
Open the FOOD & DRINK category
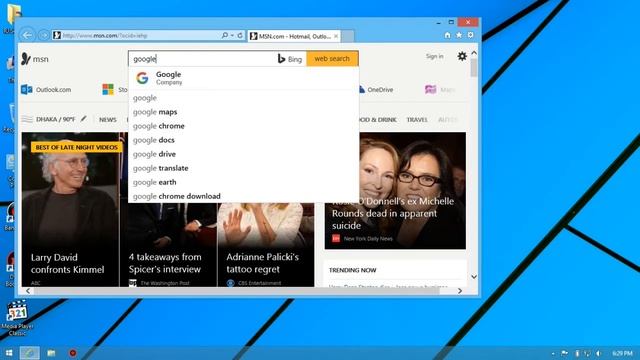[378, 120]
